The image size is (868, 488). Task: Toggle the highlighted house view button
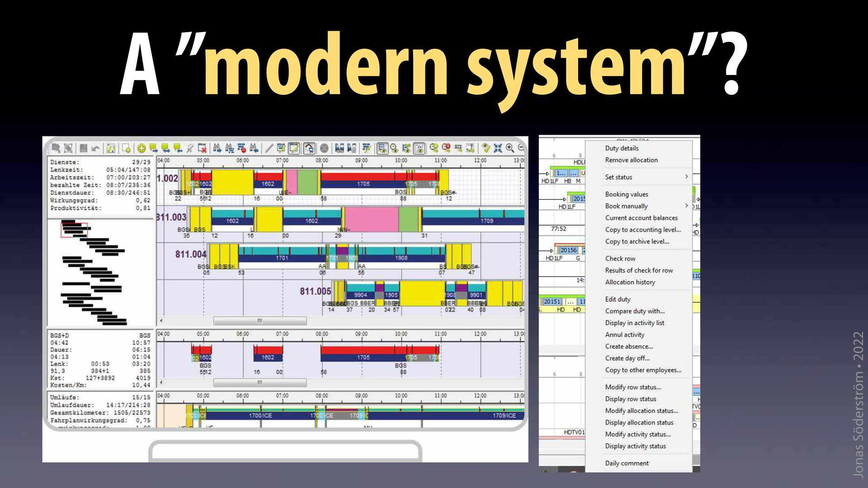(x=309, y=148)
